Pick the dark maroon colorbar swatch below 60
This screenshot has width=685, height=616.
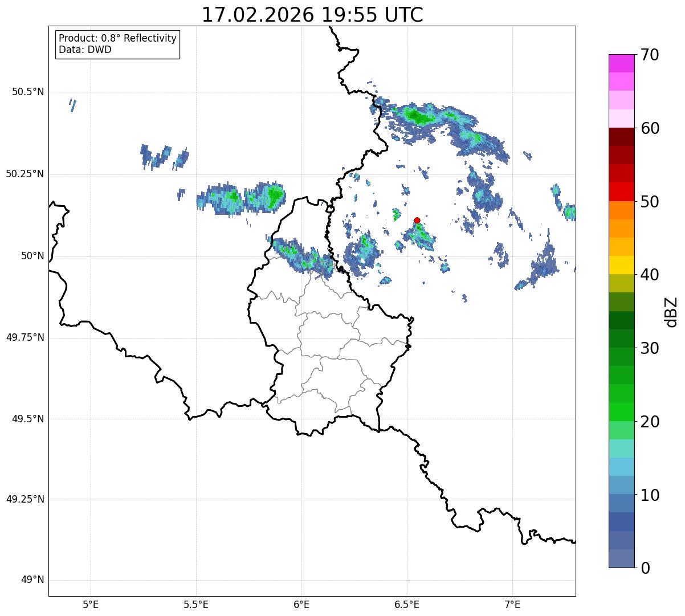tap(621, 137)
